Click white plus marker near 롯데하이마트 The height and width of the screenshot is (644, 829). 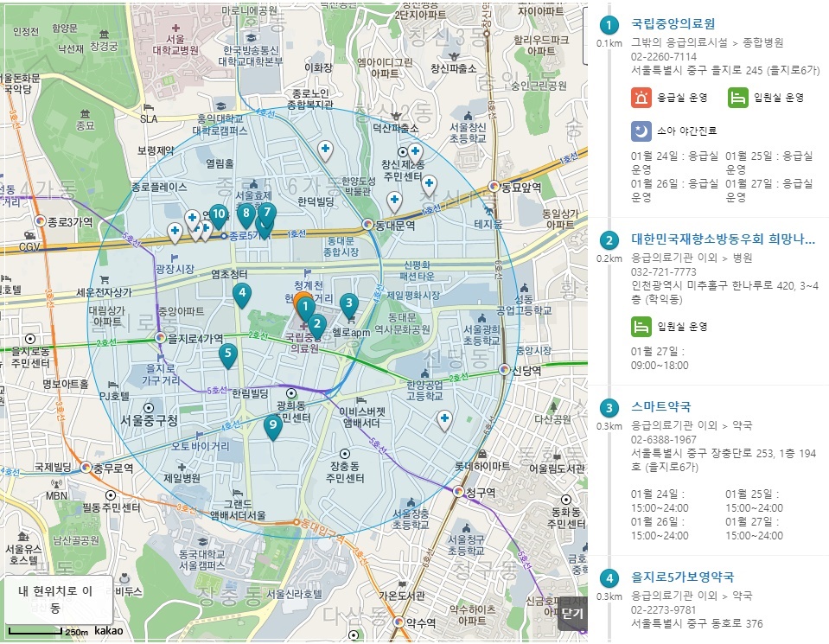coord(444,420)
